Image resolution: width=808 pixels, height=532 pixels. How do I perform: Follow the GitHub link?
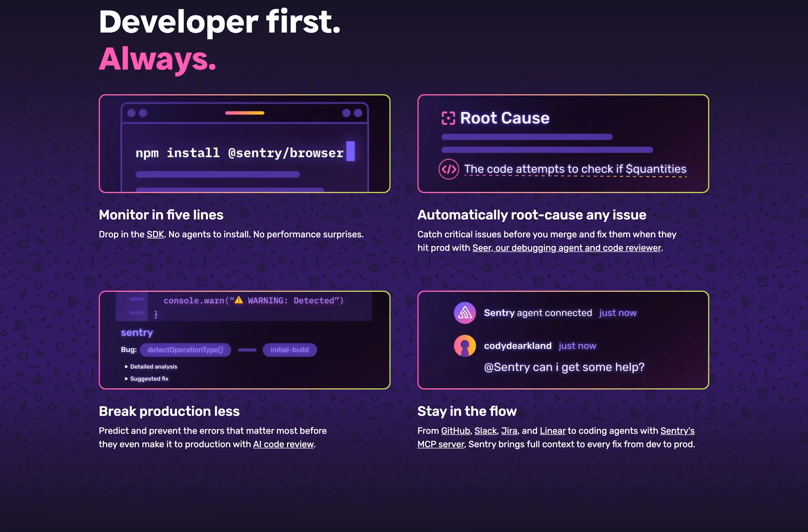click(455, 430)
